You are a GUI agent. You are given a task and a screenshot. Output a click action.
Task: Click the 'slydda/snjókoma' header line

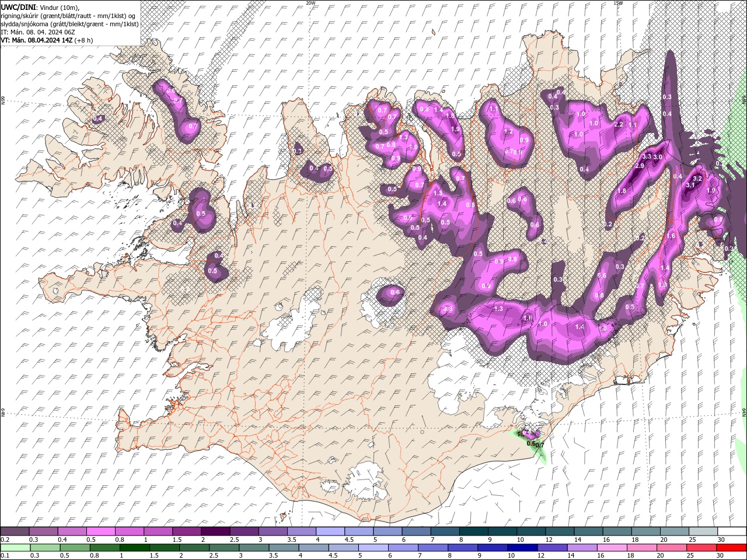(70, 24)
